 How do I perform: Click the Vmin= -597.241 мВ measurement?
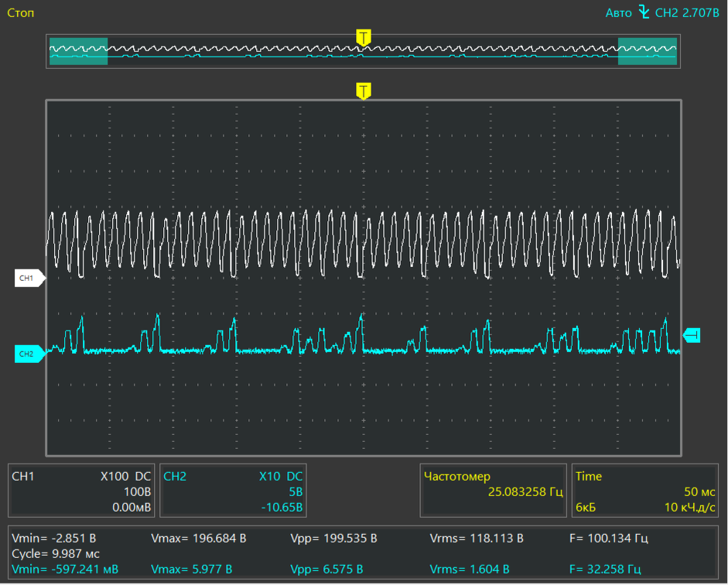pyautogui.click(x=65, y=570)
